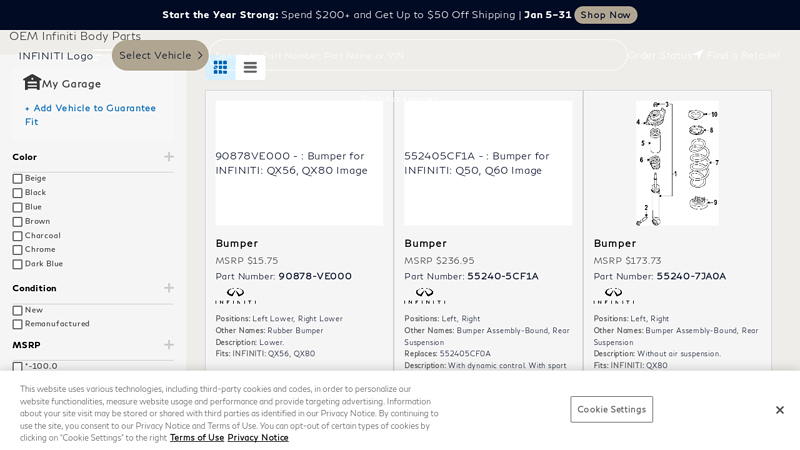Viewport: 800px width, 450px height.
Task: Open Cookie Settings
Action: [x=611, y=409]
